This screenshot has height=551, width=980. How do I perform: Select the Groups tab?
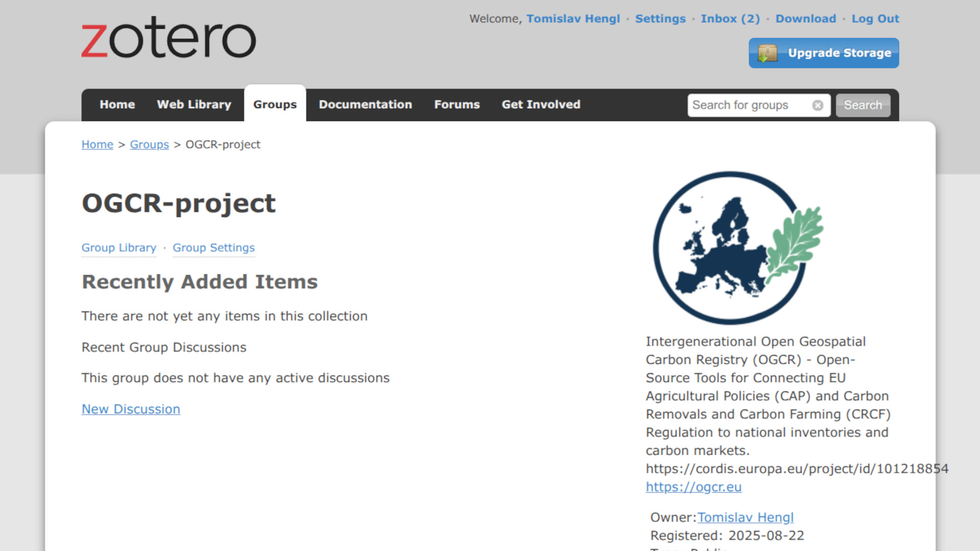275,104
